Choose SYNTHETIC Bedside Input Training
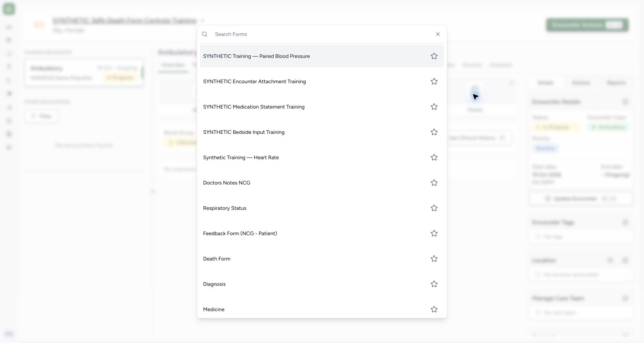 point(322,132)
